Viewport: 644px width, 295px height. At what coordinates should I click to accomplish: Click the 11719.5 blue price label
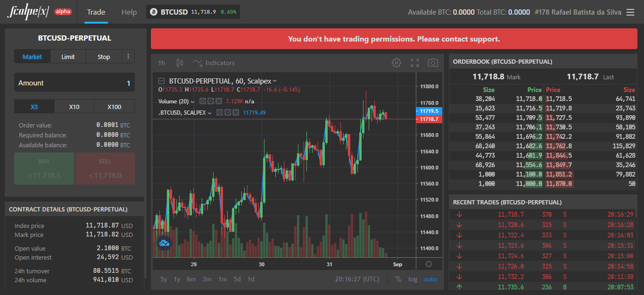(429, 111)
